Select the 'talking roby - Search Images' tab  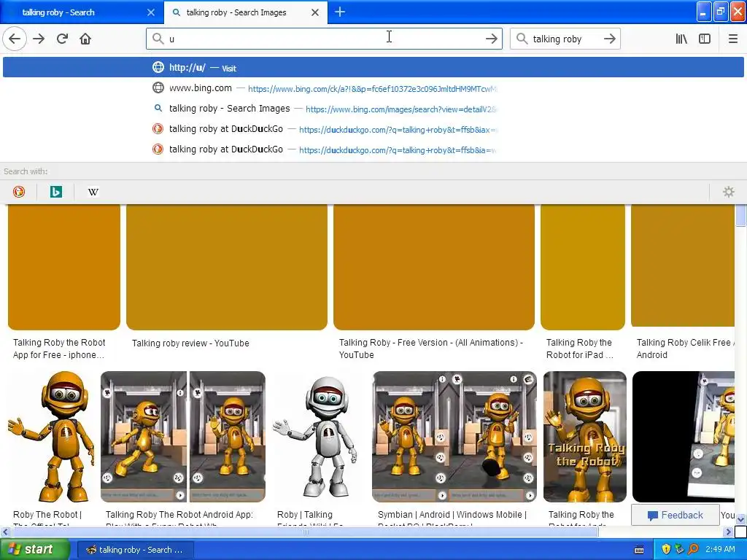245,12
